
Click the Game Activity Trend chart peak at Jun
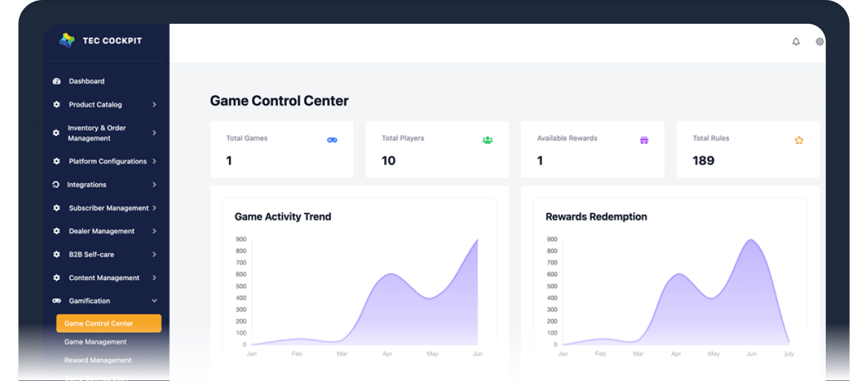pyautogui.click(x=477, y=241)
